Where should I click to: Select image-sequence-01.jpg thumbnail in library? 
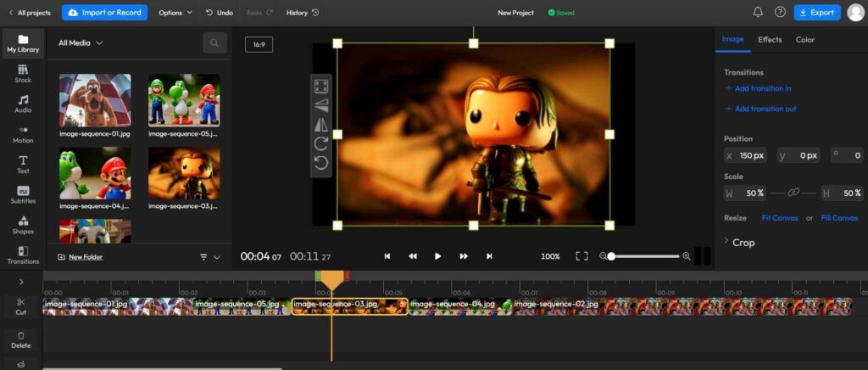tap(95, 100)
